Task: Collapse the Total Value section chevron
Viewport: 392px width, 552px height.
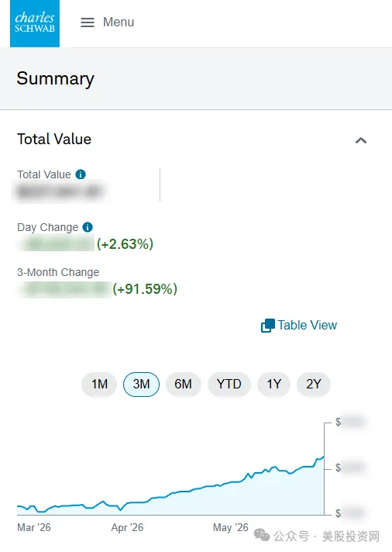Action: [361, 140]
